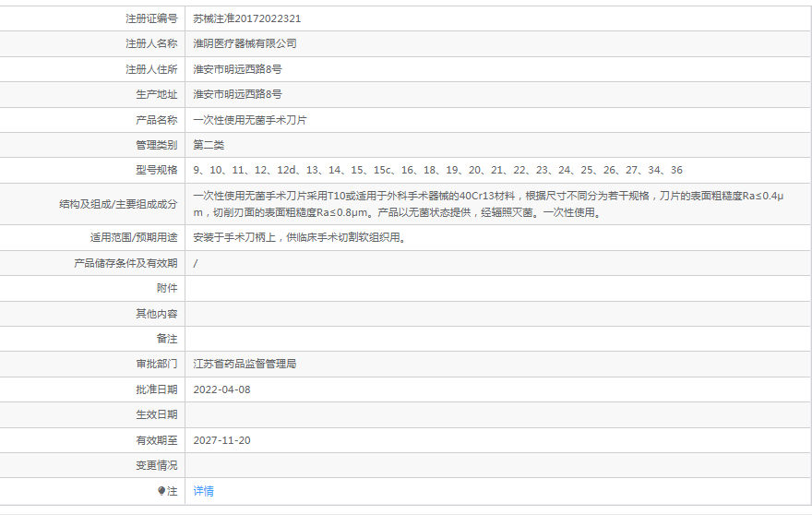Click the 有效期至 label
Image resolution: width=812 pixels, height=515 pixels.
pyautogui.click(x=156, y=440)
